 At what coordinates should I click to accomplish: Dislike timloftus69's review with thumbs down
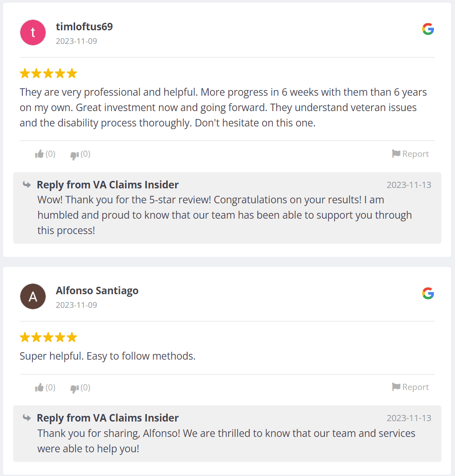pyautogui.click(x=75, y=154)
